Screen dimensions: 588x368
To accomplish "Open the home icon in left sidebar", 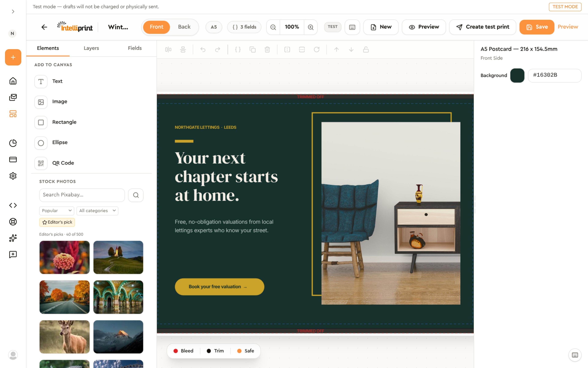I will pyautogui.click(x=13, y=81).
